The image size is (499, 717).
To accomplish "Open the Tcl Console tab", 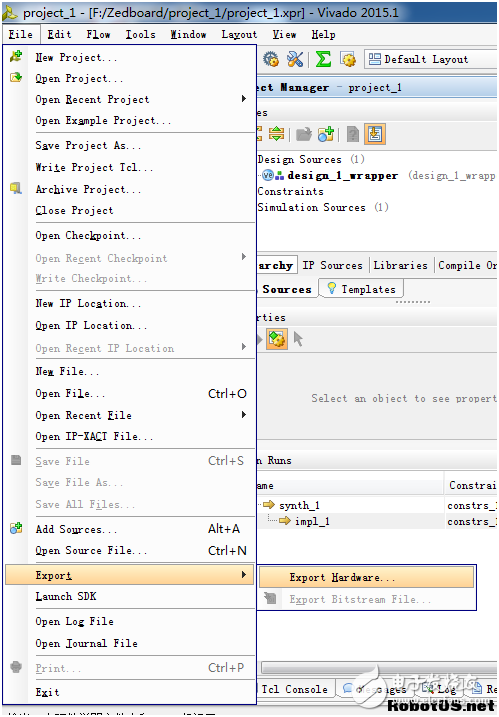I will click(x=294, y=689).
